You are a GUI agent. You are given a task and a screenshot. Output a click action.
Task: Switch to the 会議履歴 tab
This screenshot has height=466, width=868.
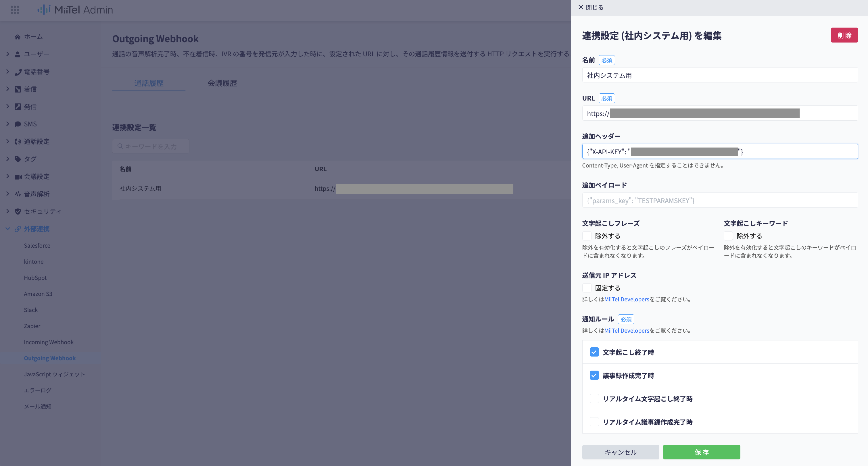tap(222, 83)
